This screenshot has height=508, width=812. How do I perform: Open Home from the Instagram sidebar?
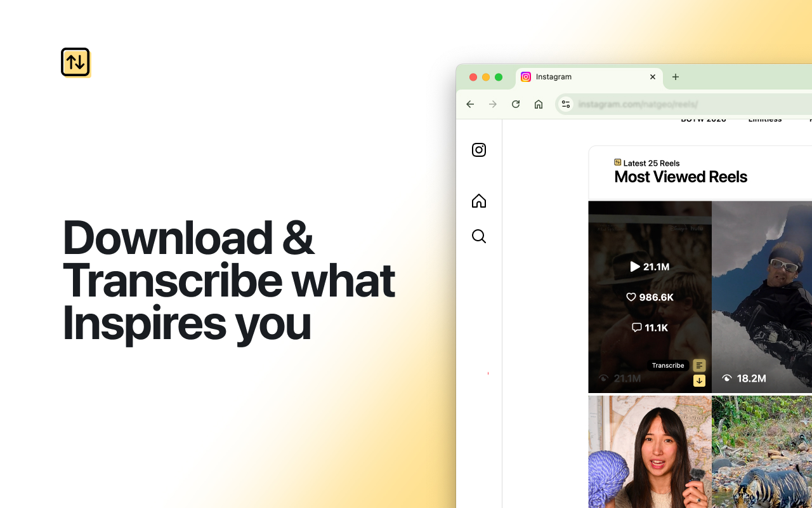(x=478, y=201)
